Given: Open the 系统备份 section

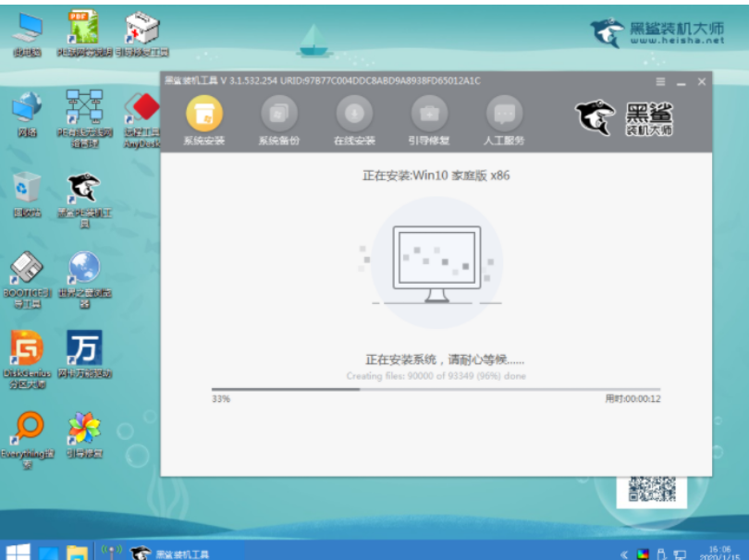Looking at the screenshot, I should tap(279, 120).
